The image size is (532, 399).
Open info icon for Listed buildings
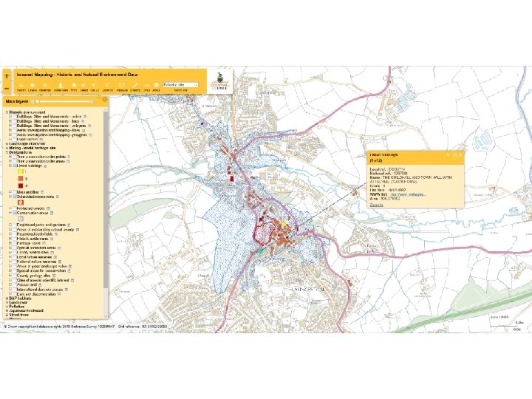tap(46, 166)
